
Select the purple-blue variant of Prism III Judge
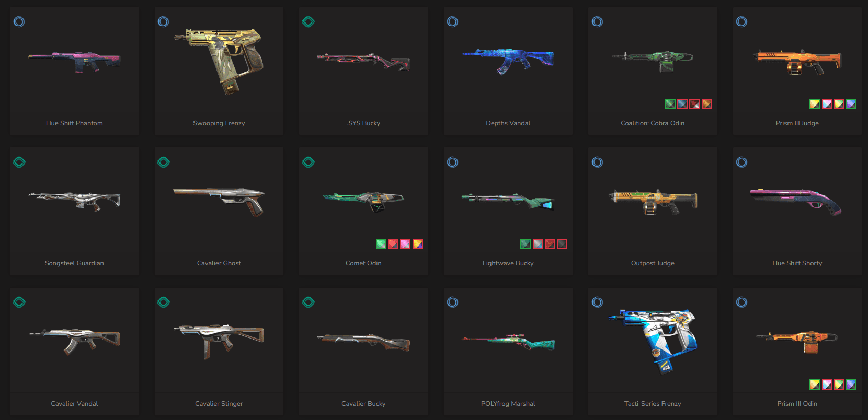pos(851,104)
